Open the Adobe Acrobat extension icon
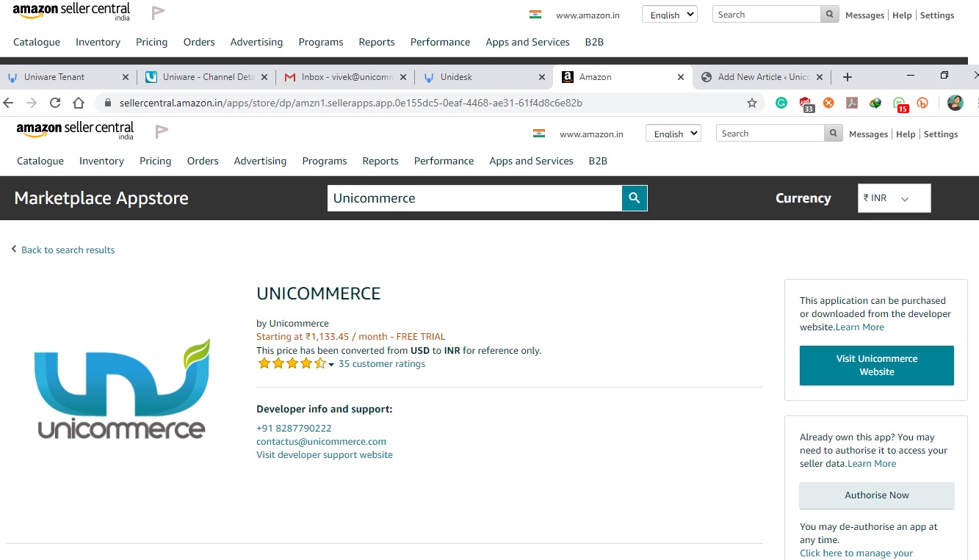The image size is (979, 560). [x=852, y=103]
